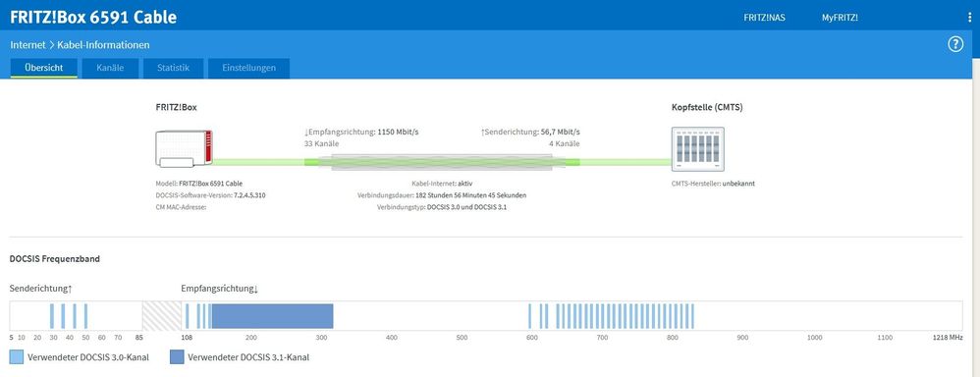Click the Kopfstelle CMTS server icon
The image size is (980, 377).
(697, 149)
